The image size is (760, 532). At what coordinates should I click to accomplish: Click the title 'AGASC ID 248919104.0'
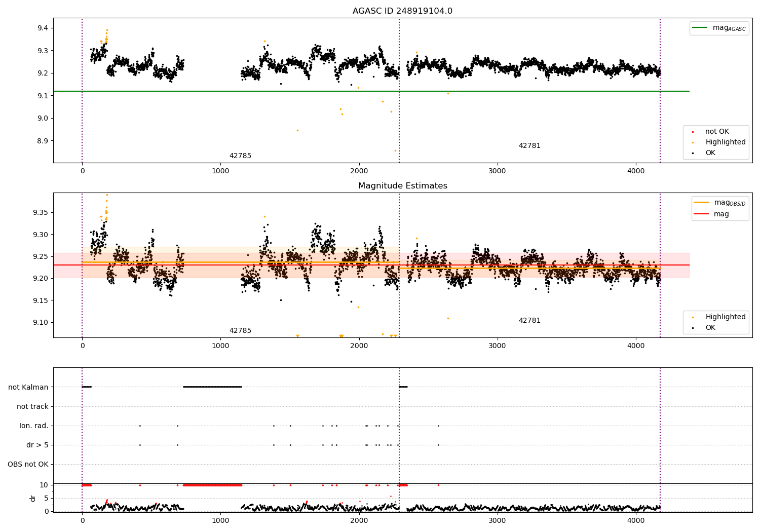[x=402, y=11]
